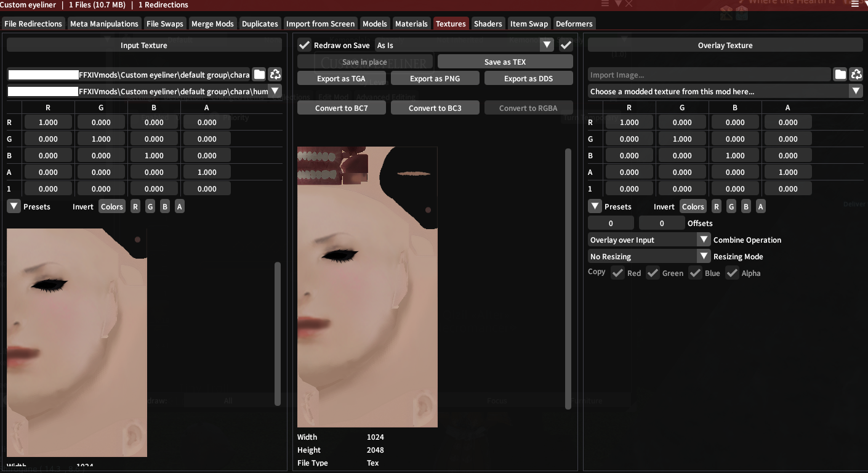Switch to Deformers tab
The image size is (868, 473).
pos(574,23)
